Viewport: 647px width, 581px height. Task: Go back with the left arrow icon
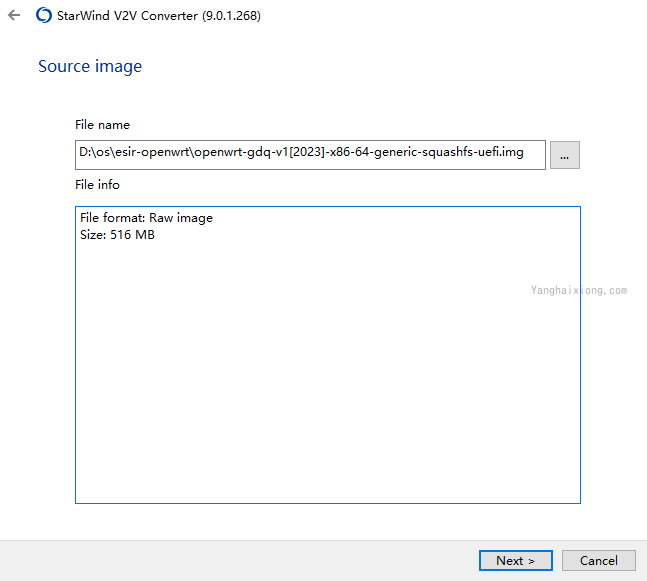coord(14,15)
